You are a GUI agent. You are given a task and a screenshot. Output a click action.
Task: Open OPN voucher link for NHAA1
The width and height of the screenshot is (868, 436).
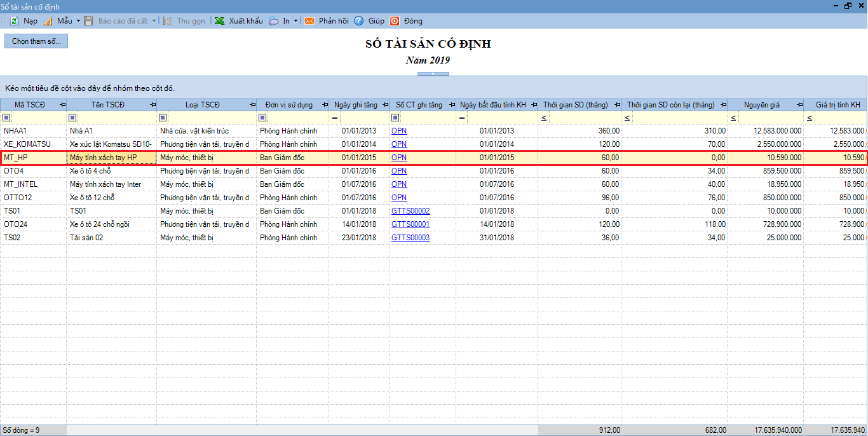coord(399,131)
